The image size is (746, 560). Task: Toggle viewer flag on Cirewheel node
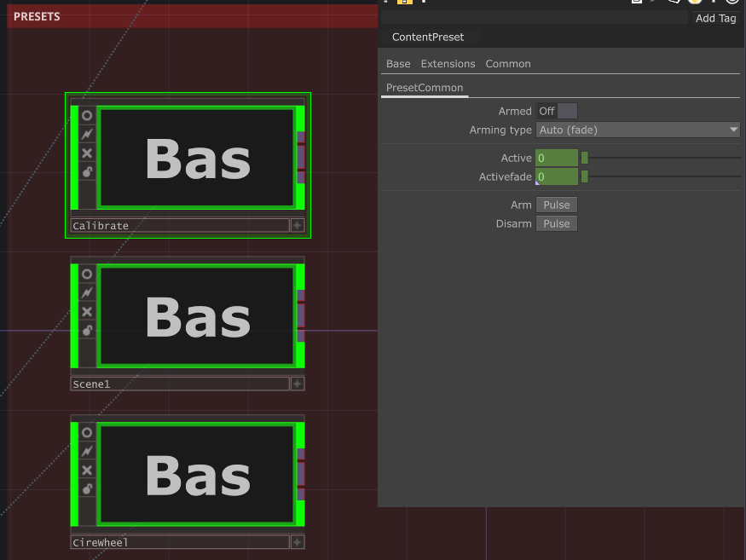(87, 432)
